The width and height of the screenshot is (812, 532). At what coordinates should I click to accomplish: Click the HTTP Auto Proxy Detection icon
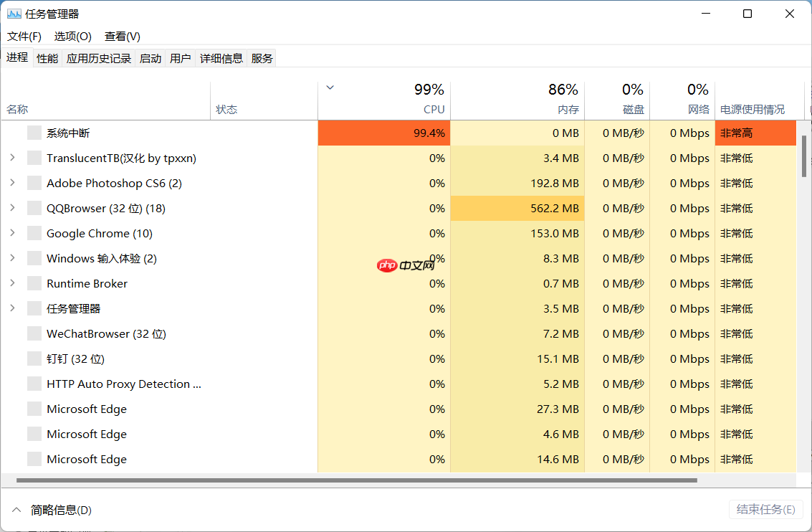pyautogui.click(x=34, y=384)
